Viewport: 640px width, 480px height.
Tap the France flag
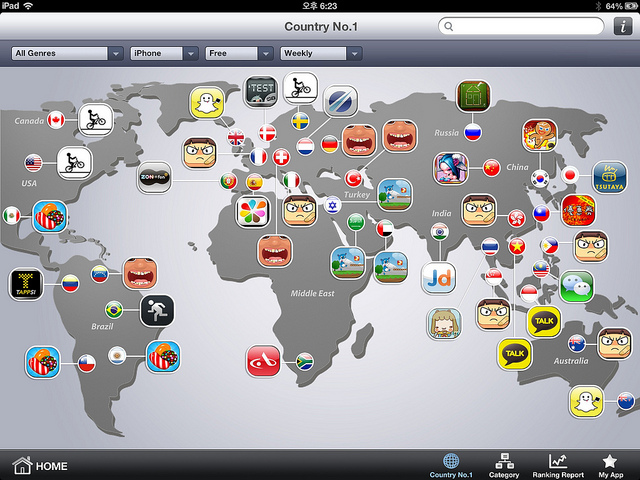click(258, 157)
